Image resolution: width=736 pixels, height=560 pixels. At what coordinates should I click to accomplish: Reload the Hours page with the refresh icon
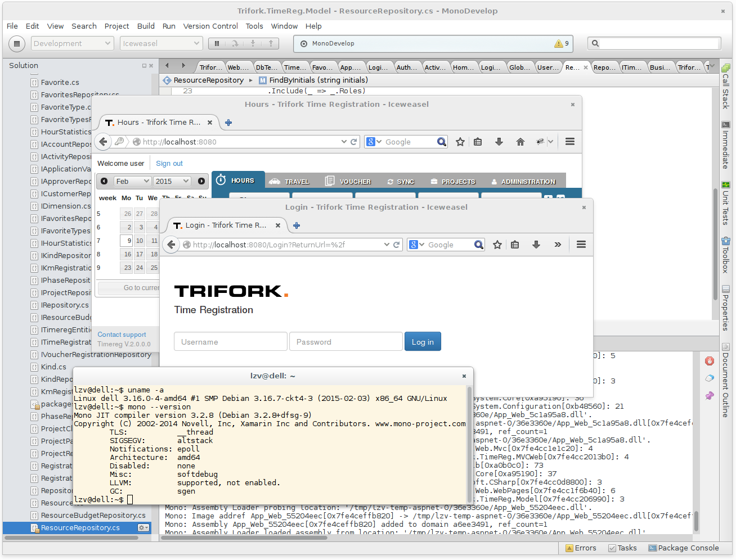(353, 142)
